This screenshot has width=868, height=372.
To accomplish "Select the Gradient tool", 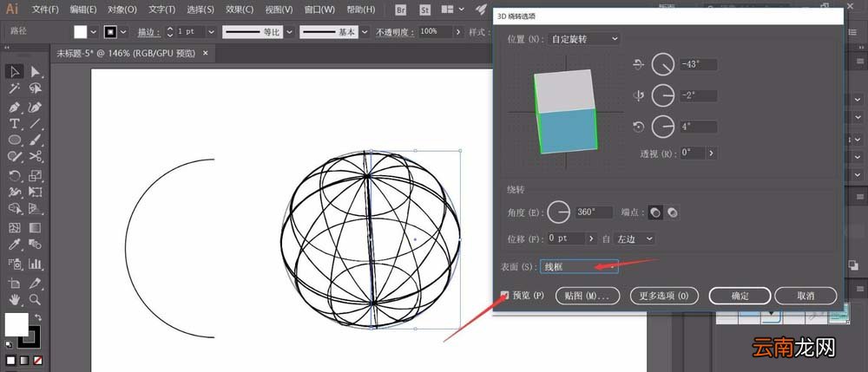I will pos(36,228).
